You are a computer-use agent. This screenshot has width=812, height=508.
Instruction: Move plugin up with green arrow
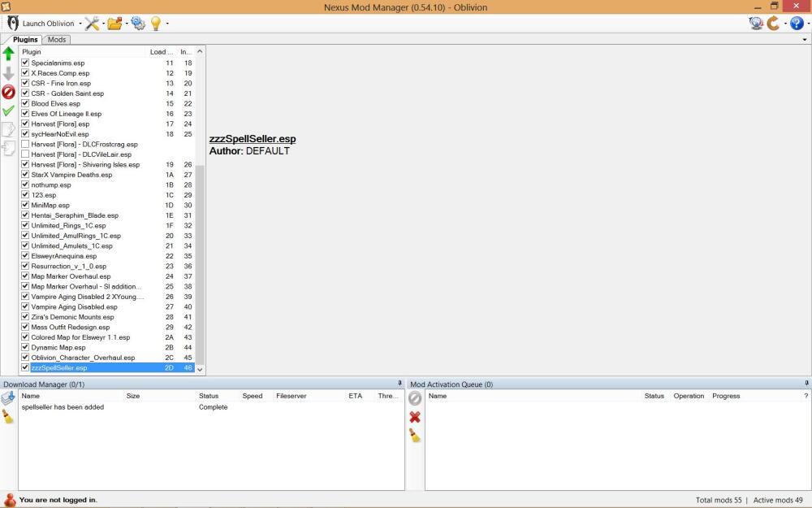coord(8,54)
